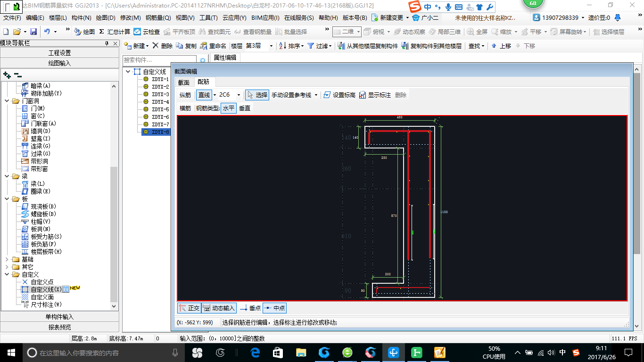This screenshot has width=644, height=362.
Task: Click 工程设置 panel button
Action: coord(60,53)
